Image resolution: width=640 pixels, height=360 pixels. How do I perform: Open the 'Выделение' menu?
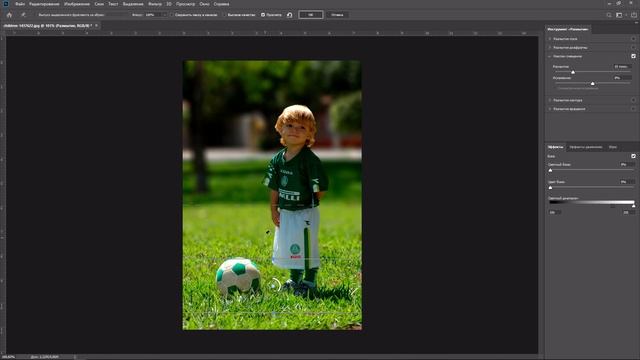[133, 4]
